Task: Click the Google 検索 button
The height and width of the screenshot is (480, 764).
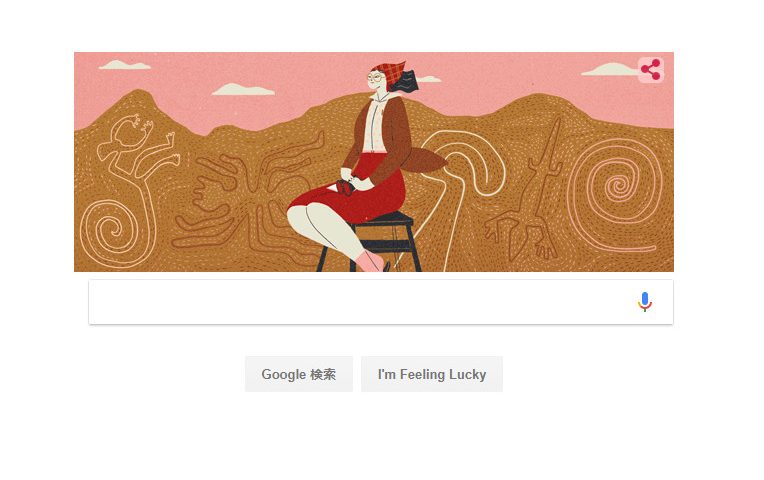Action: point(299,374)
